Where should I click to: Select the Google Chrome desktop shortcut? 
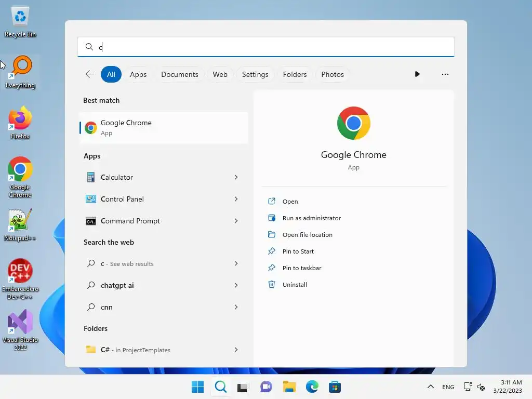pyautogui.click(x=20, y=177)
